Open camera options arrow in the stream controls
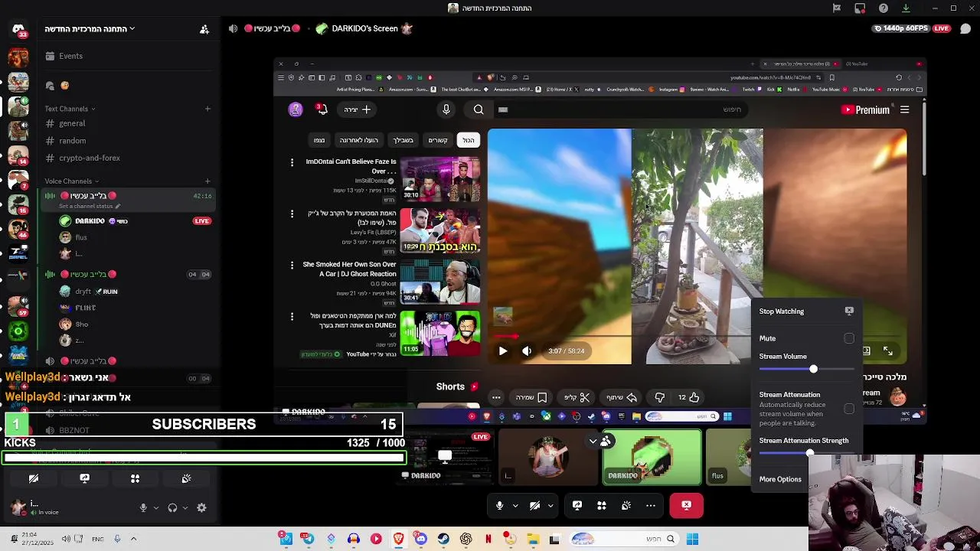Screen dimensions: 980x551 tap(550, 505)
